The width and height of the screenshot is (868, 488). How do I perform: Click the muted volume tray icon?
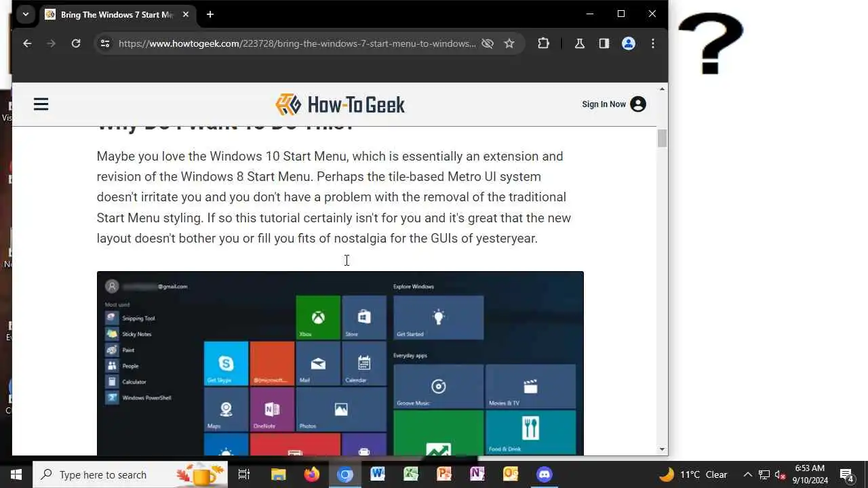click(781, 474)
